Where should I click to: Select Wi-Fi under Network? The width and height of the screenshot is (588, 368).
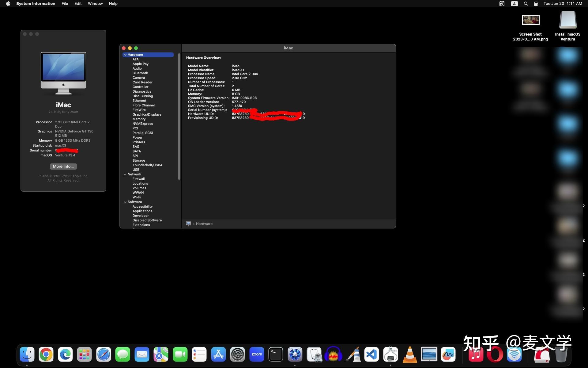tap(137, 197)
